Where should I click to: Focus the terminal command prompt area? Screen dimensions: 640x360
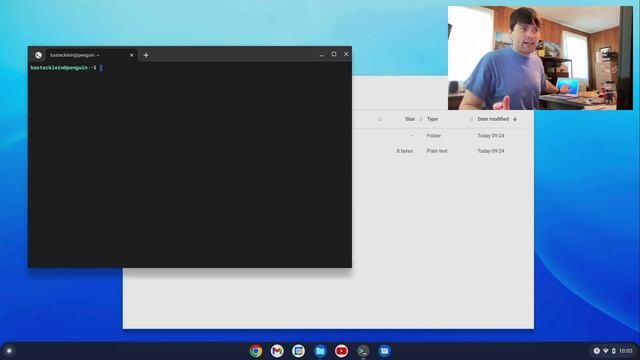tap(190, 164)
